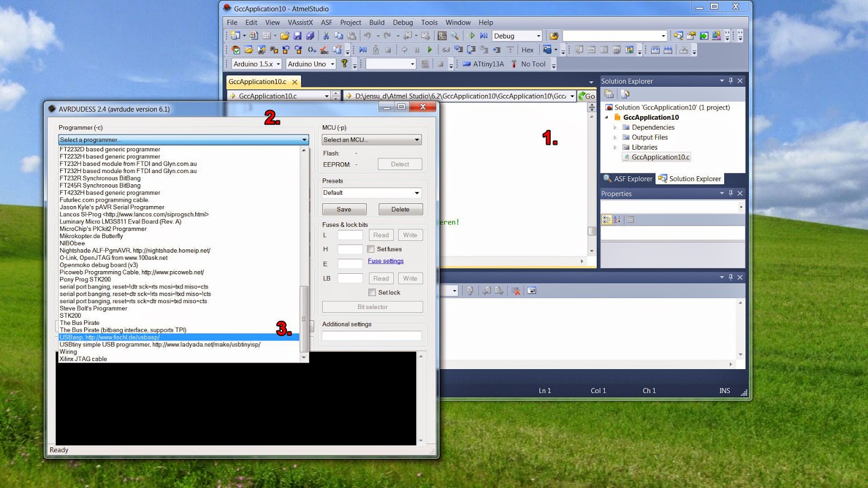This screenshot has height=488, width=868.
Task: Open the Debug menu
Action: tap(403, 22)
